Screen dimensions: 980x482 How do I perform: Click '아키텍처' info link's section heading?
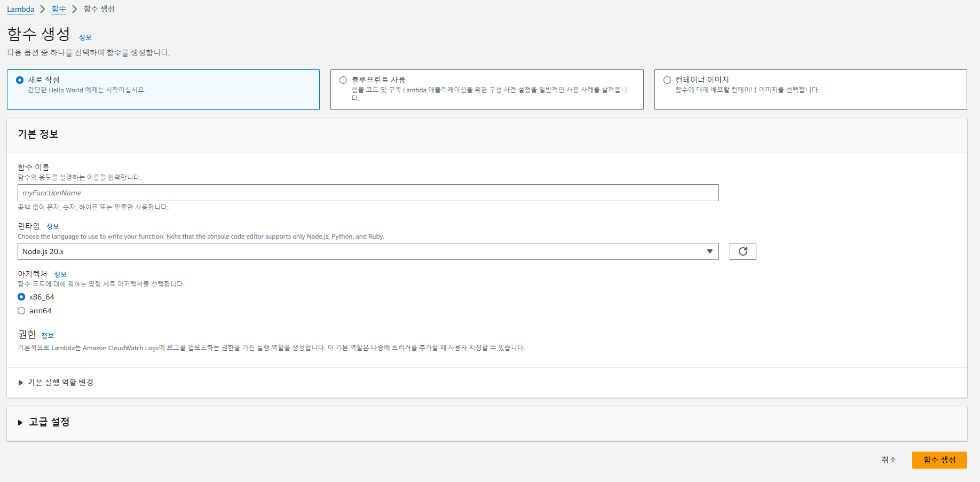tap(32, 273)
